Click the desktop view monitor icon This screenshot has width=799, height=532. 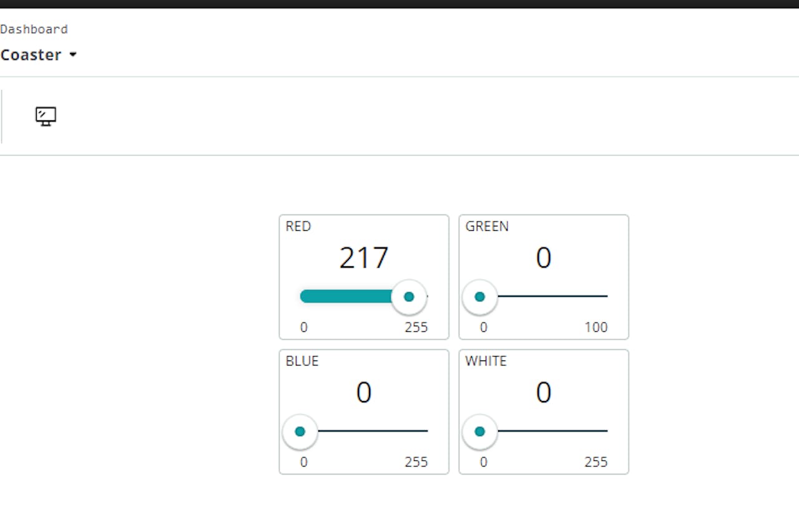point(46,116)
